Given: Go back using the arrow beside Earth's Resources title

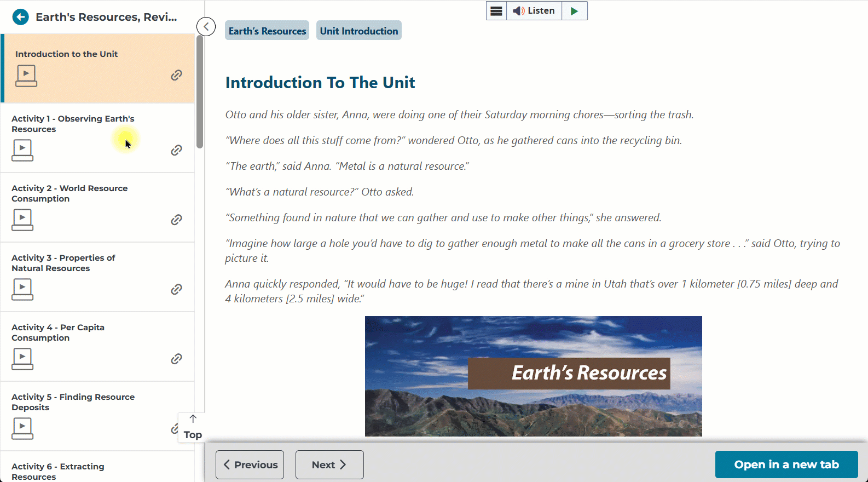Looking at the screenshot, I should [x=20, y=17].
